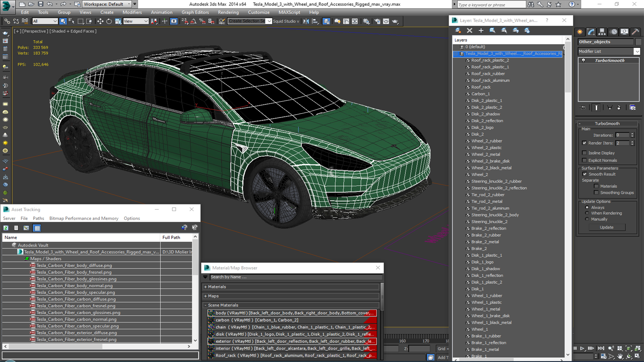This screenshot has width=644, height=362.
Task: Toggle Explicit Normals checkbox
Action: [586, 160]
